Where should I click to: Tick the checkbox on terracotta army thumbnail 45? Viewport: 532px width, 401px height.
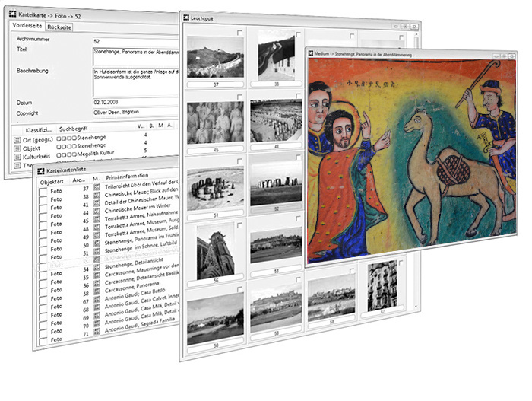(240, 97)
